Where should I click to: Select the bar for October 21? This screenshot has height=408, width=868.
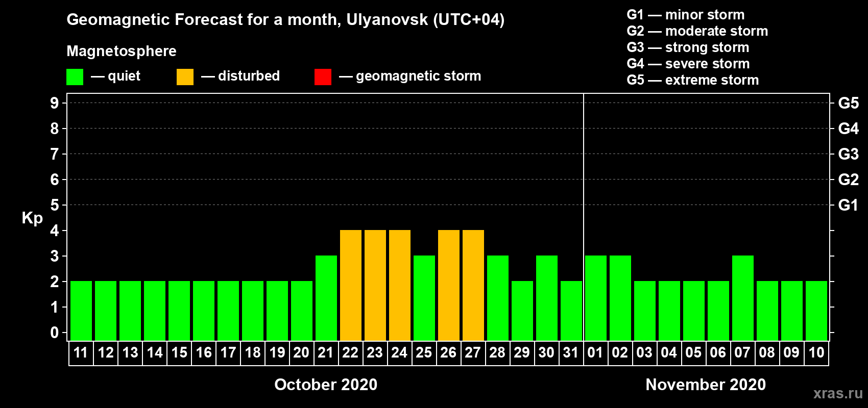coord(326,298)
